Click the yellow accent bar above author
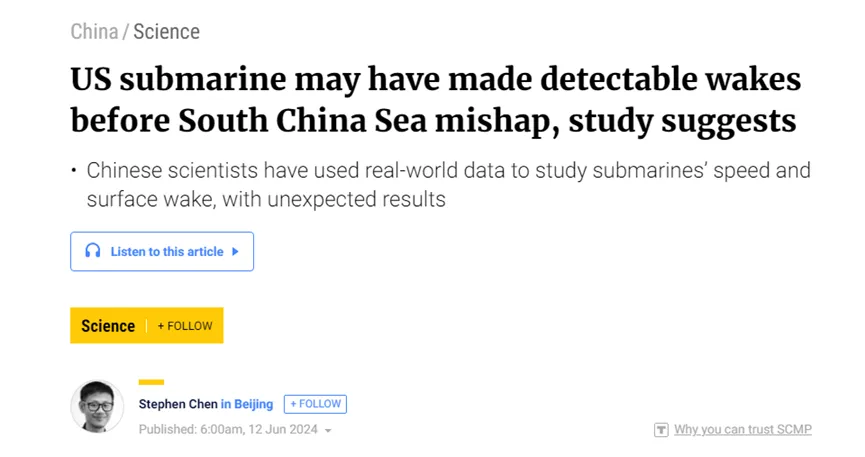The image size is (865, 457). coord(151,382)
